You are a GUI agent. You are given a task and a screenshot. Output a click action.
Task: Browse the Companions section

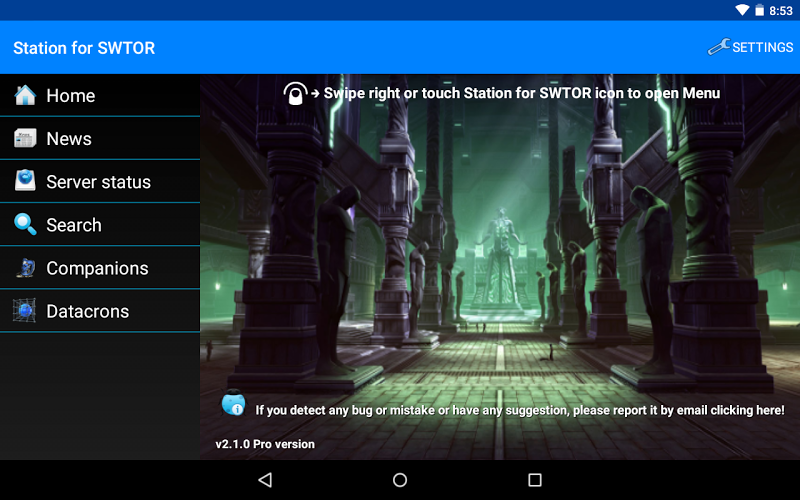[100, 268]
